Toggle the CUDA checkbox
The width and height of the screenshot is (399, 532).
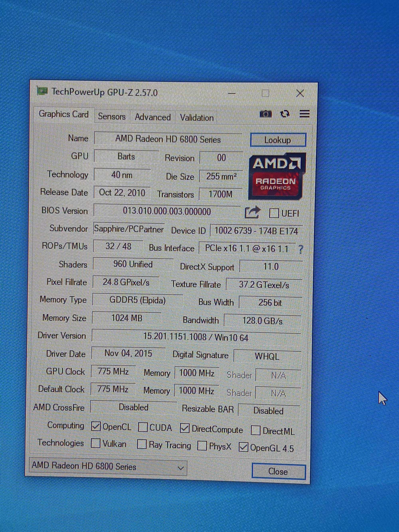pyautogui.click(x=143, y=427)
